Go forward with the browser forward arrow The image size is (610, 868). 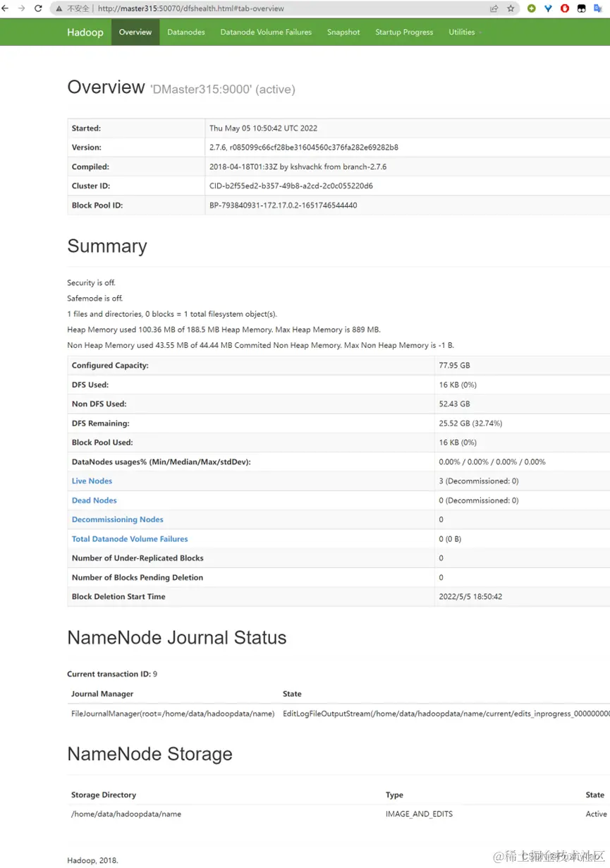[x=22, y=8]
